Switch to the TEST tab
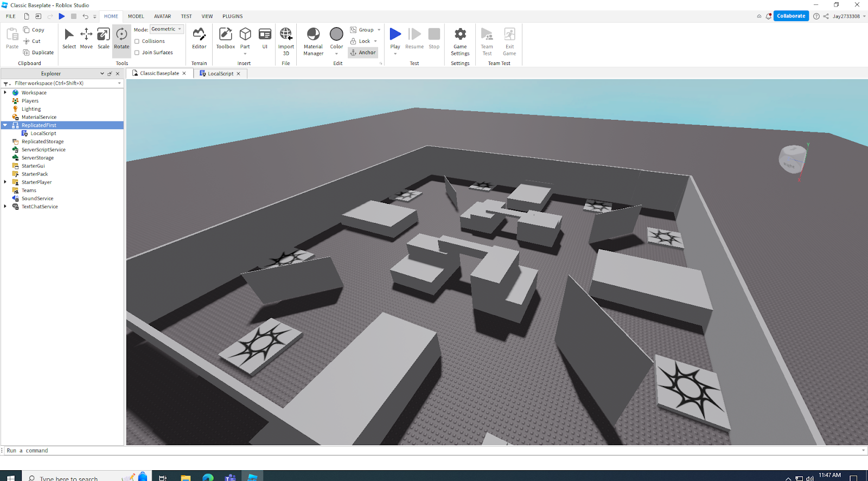Screen dimensions: 868x481 186,16
